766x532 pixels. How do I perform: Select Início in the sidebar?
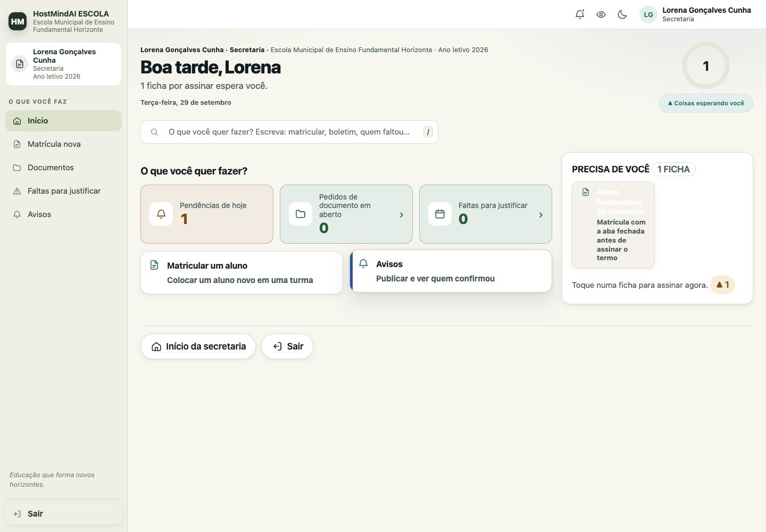click(x=63, y=121)
